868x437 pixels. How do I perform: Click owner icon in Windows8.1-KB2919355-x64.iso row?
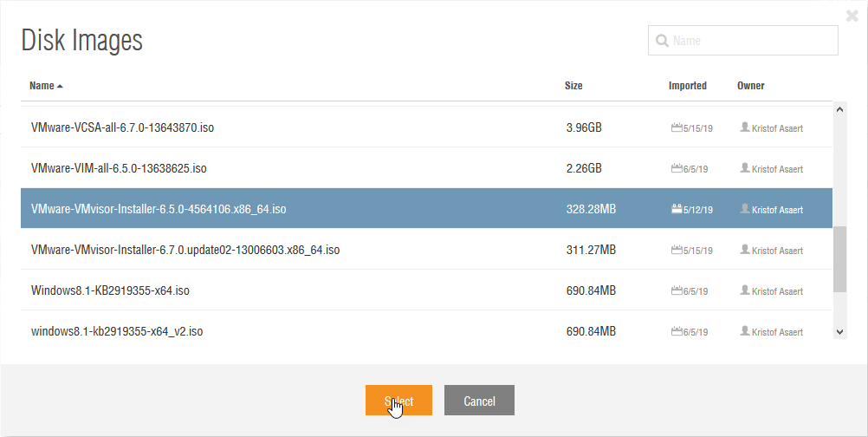tap(744, 290)
